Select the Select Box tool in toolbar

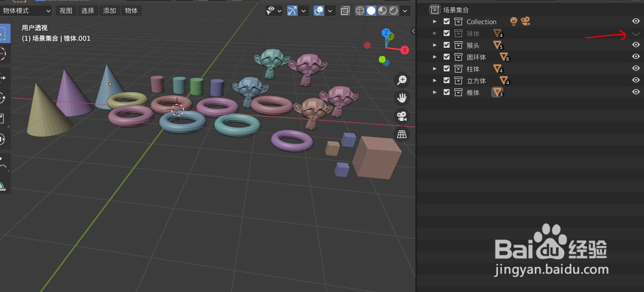pyautogui.click(x=4, y=33)
